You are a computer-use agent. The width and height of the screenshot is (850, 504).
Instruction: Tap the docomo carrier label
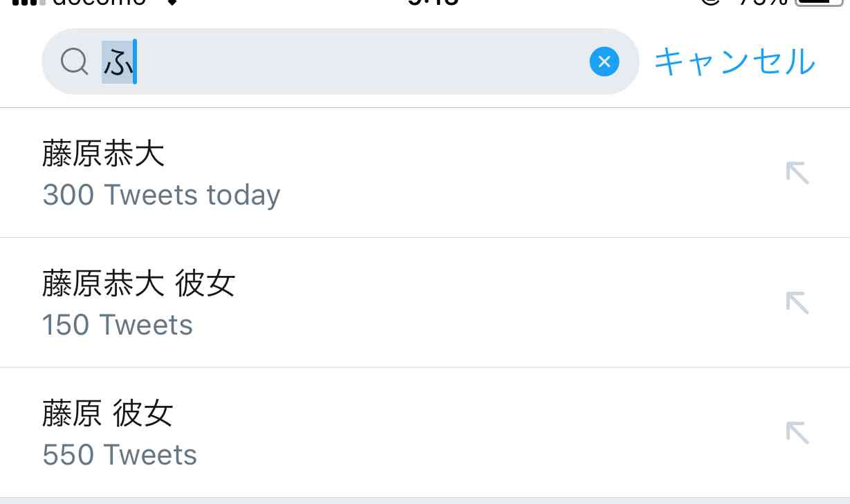(x=100, y=2)
